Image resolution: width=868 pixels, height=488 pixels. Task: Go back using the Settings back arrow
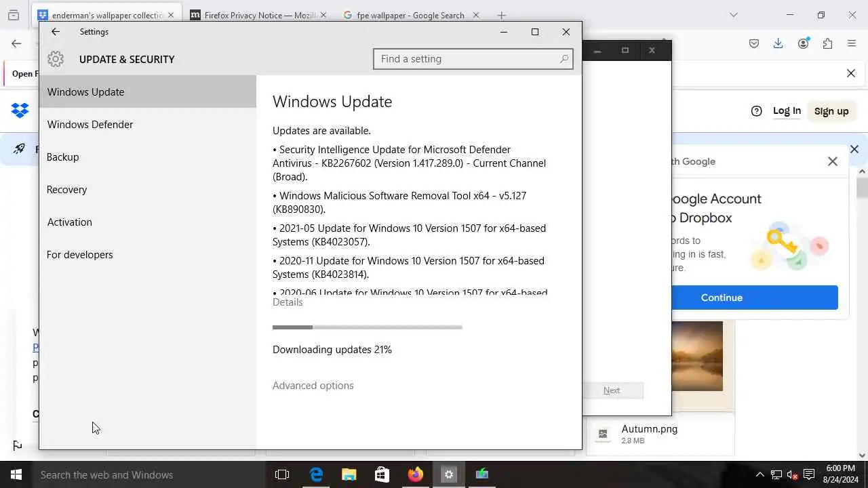56,32
